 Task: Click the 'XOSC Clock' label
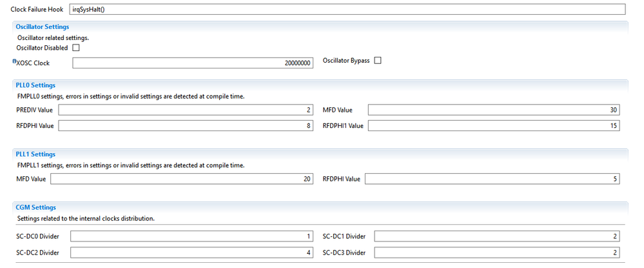[33, 63]
